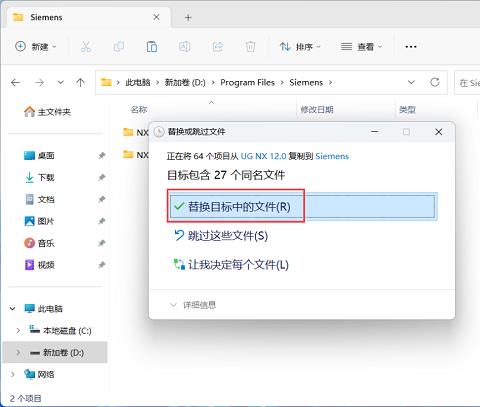Click the pin icon next to 文档
480x407 pixels.
tap(102, 199)
